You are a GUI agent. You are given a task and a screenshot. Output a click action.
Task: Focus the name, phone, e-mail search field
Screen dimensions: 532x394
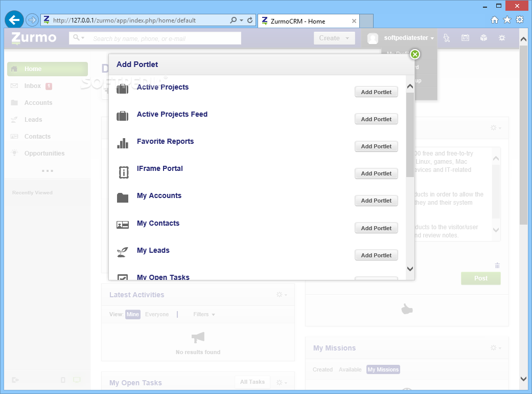pyautogui.click(x=165, y=38)
